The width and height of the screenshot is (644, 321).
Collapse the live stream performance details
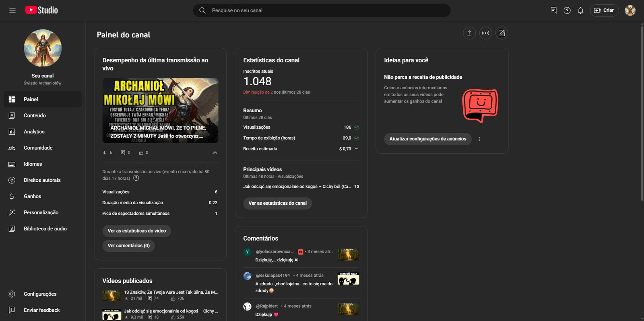(x=215, y=152)
